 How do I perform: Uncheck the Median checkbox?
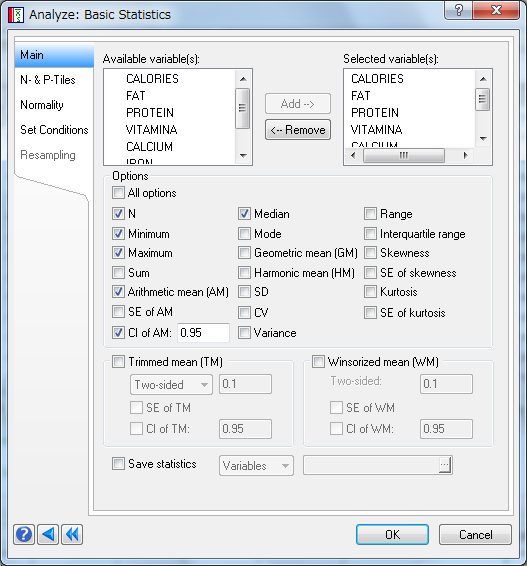tap(244, 214)
